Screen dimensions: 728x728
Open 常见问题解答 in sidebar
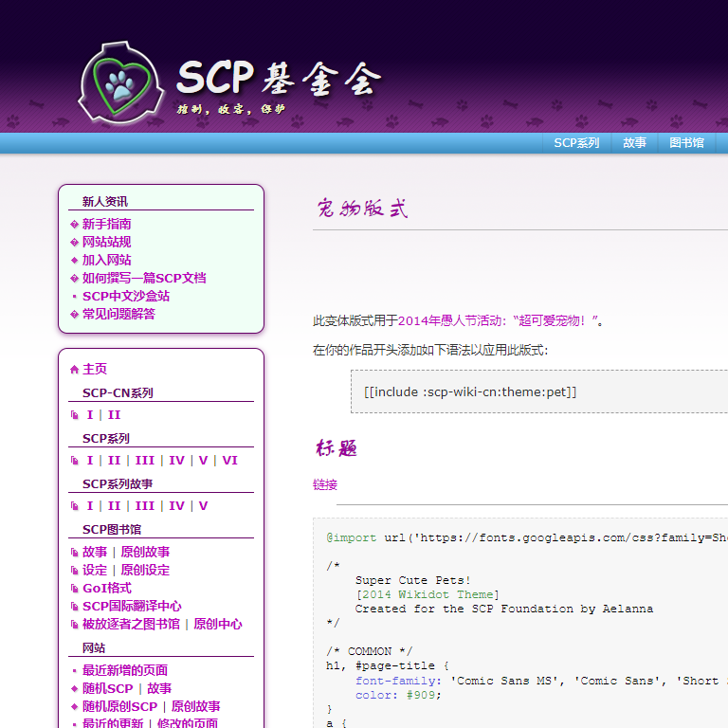[x=118, y=315]
